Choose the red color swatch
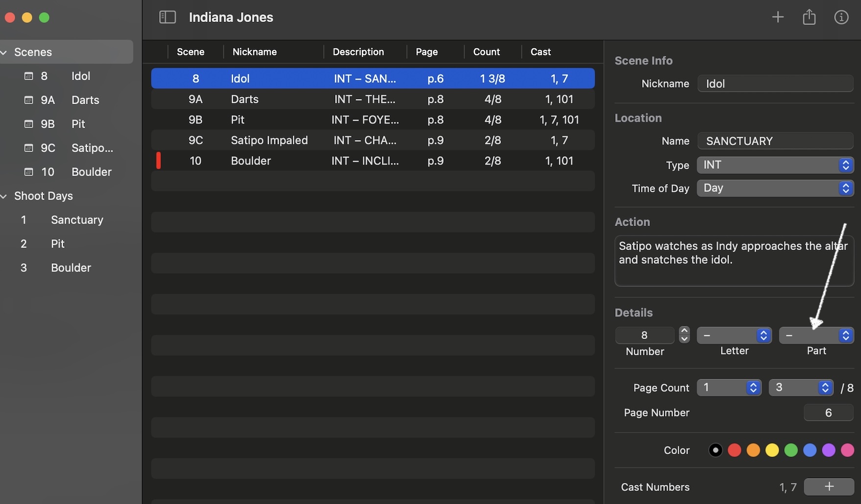This screenshot has height=504, width=861. [734, 450]
